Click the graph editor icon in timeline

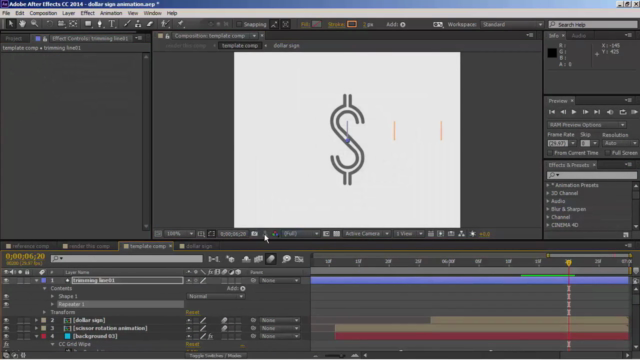click(x=299, y=259)
